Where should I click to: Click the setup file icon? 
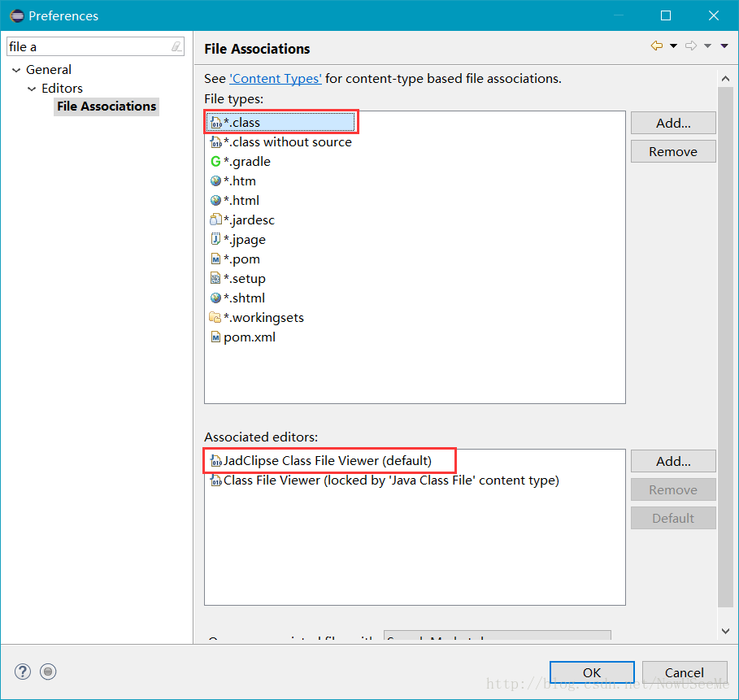[215, 279]
